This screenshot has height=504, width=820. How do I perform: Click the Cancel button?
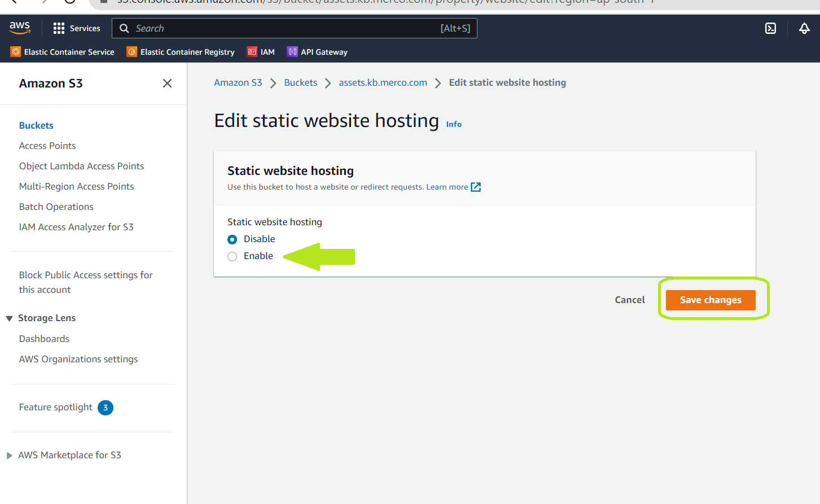coord(630,300)
